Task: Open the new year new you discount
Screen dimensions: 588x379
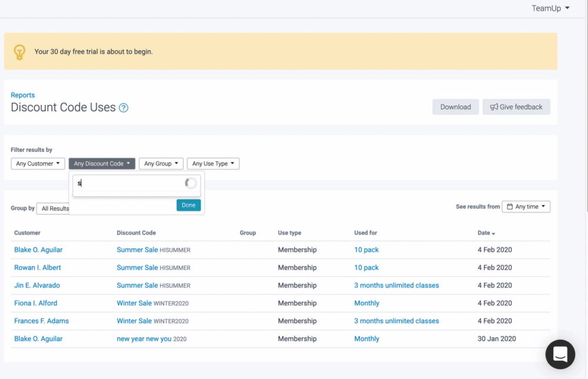Action: (144, 339)
